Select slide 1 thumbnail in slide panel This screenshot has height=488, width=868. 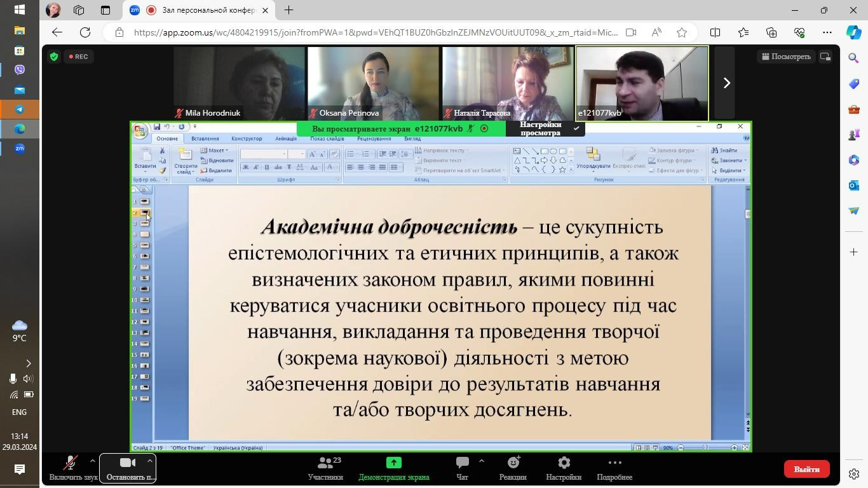(145, 201)
